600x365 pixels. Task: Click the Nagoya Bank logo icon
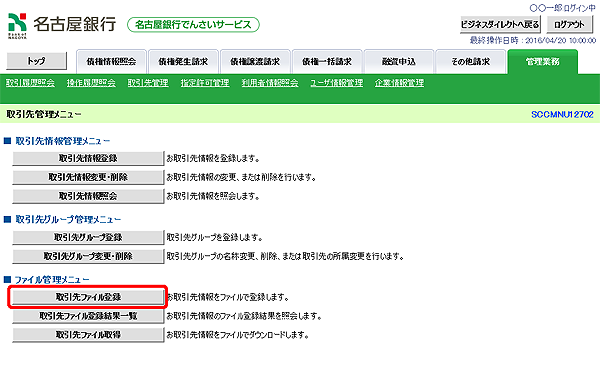click(x=18, y=26)
